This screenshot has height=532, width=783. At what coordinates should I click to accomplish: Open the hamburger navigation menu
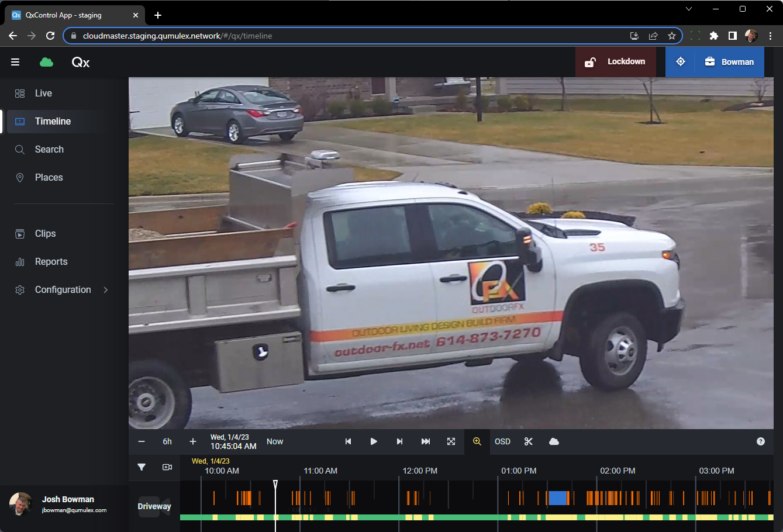click(x=15, y=62)
